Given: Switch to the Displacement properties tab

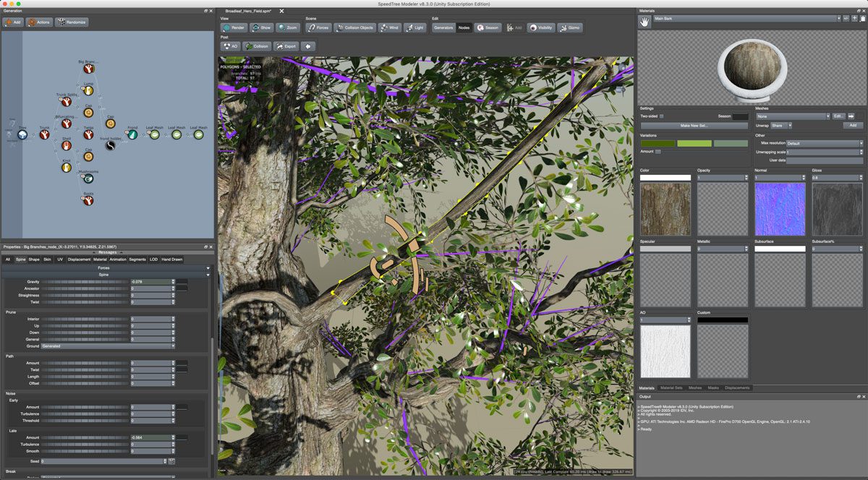Looking at the screenshot, I should pyautogui.click(x=79, y=259).
